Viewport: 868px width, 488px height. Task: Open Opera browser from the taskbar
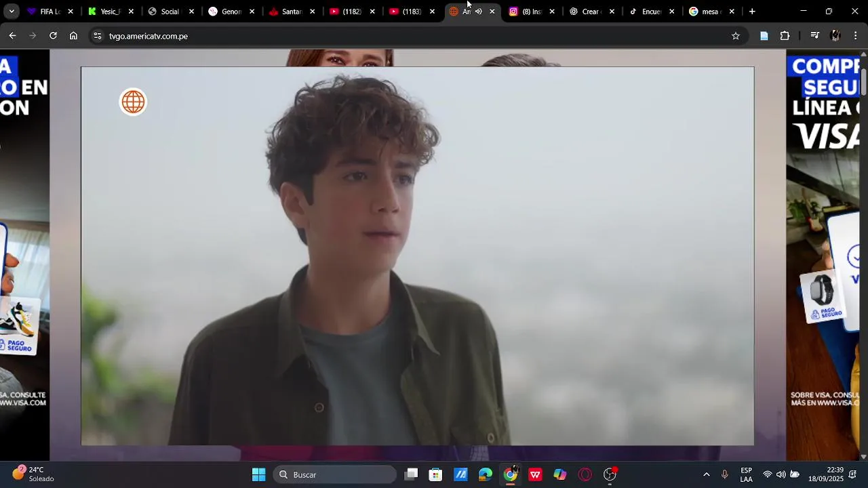585,474
